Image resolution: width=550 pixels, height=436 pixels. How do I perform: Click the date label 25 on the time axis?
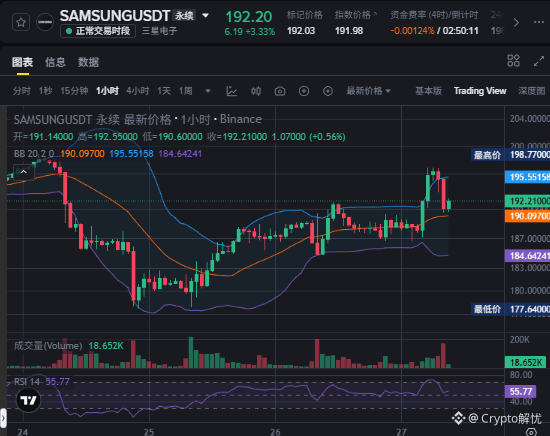pyautogui.click(x=149, y=432)
